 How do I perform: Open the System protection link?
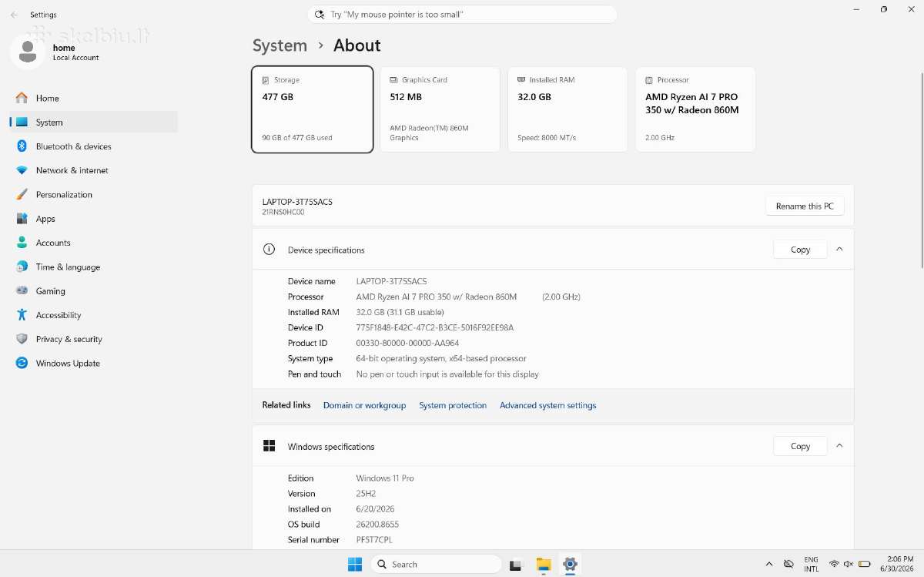pyautogui.click(x=453, y=405)
